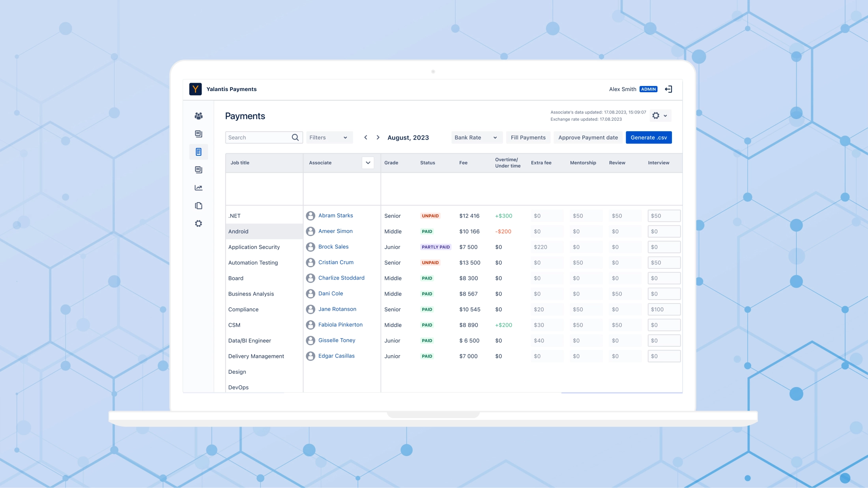This screenshot has height=488, width=868.
Task: Open the documents copy icon in sidebar
Action: pyautogui.click(x=198, y=205)
